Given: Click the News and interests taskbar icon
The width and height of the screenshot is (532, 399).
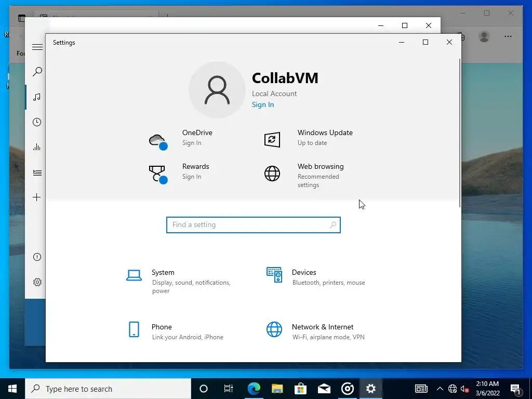Looking at the screenshot, I should 421,389.
